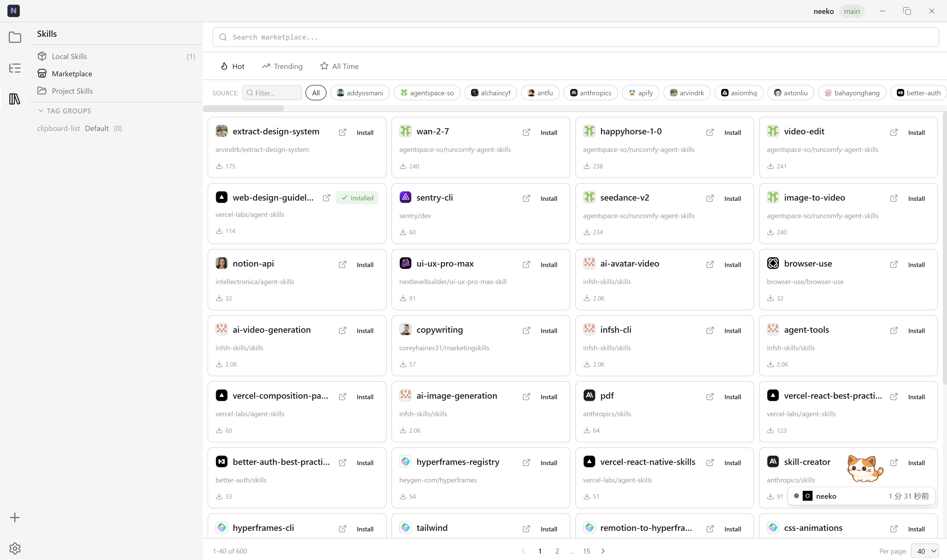The image size is (947, 560).
Task: Open settings gear in the left rail
Action: 15,548
